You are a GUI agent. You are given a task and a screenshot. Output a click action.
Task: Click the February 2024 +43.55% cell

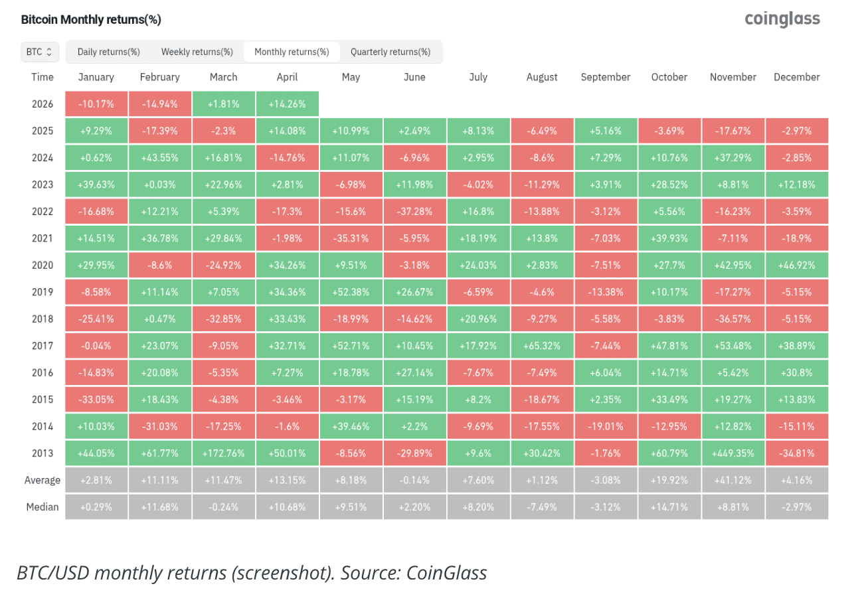pyautogui.click(x=159, y=158)
